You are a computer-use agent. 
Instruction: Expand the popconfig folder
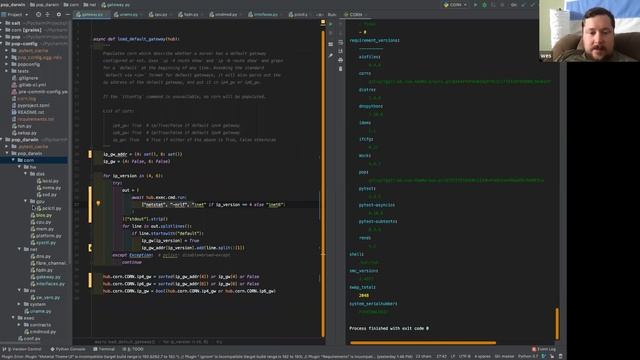(7, 64)
